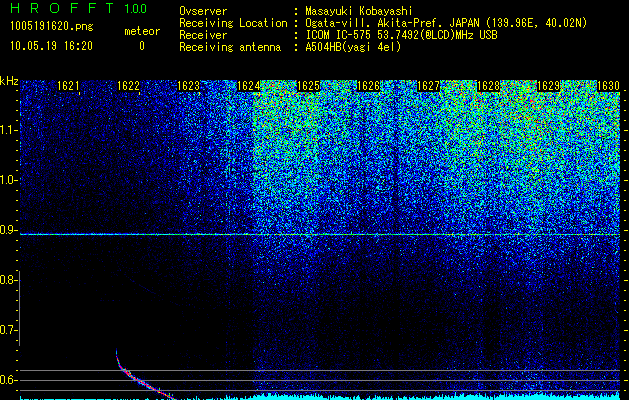Click the 0.9 frequency axis label
The height and width of the screenshot is (400, 629).
pos(7,230)
